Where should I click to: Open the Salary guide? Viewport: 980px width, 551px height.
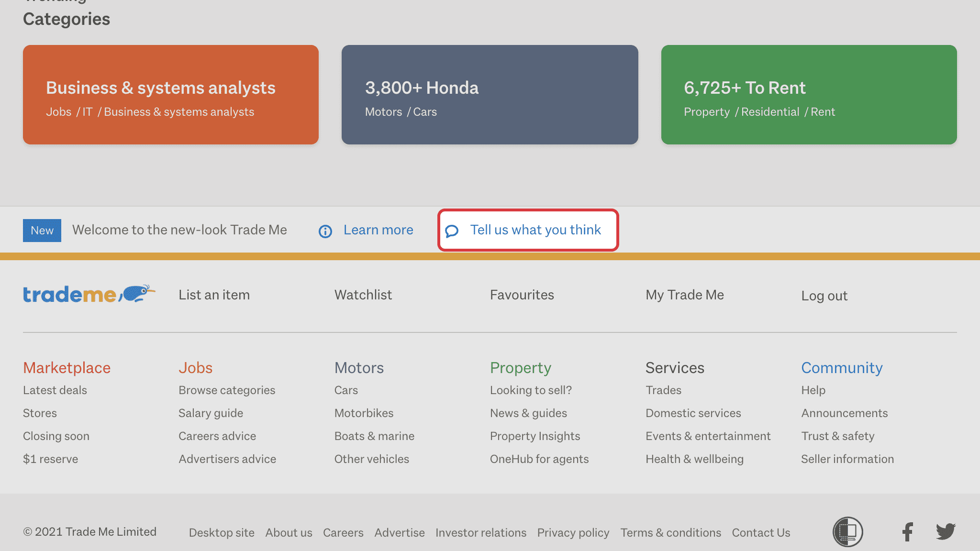pyautogui.click(x=211, y=413)
